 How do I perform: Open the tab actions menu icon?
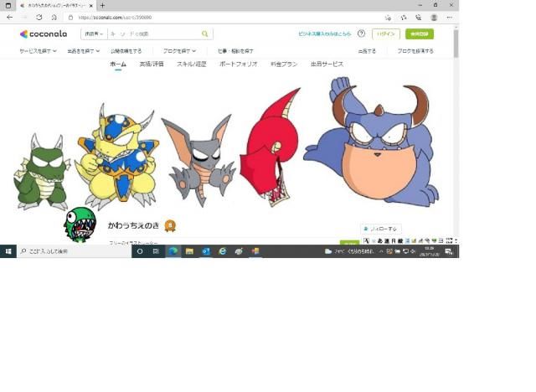coord(8,6)
